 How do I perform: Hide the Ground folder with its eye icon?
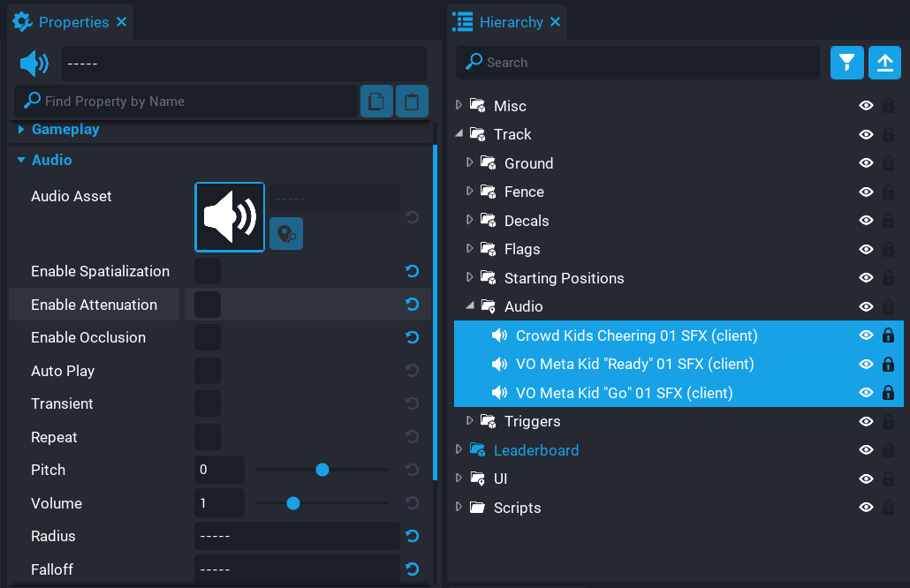coord(866,163)
